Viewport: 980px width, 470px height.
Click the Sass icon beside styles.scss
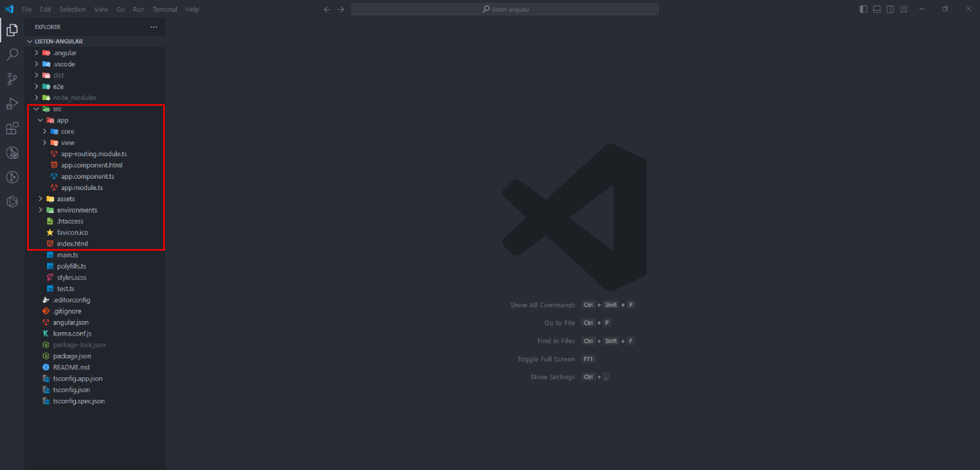[50, 277]
